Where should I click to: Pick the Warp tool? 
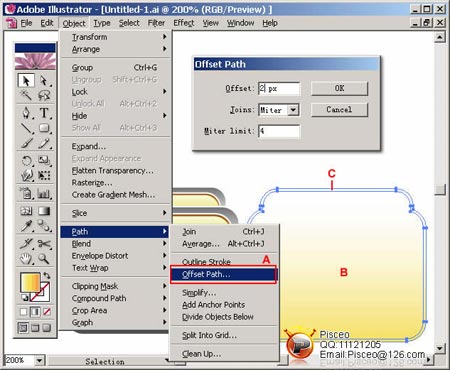26,175
